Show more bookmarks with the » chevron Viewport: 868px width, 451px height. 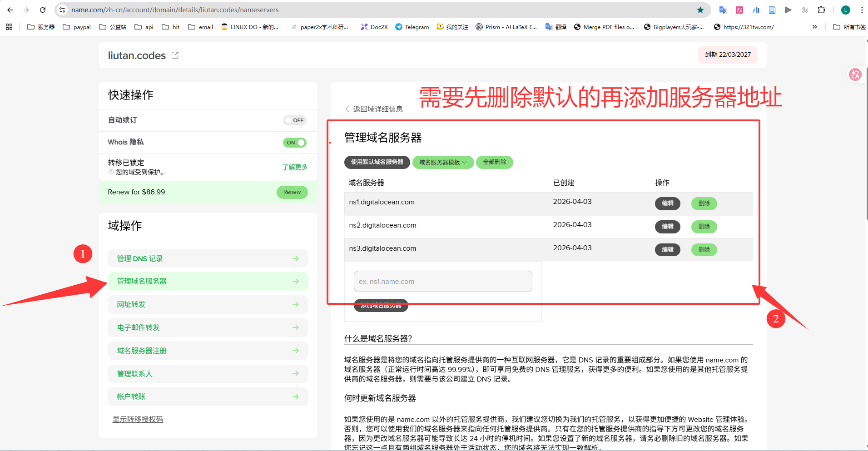(x=815, y=27)
